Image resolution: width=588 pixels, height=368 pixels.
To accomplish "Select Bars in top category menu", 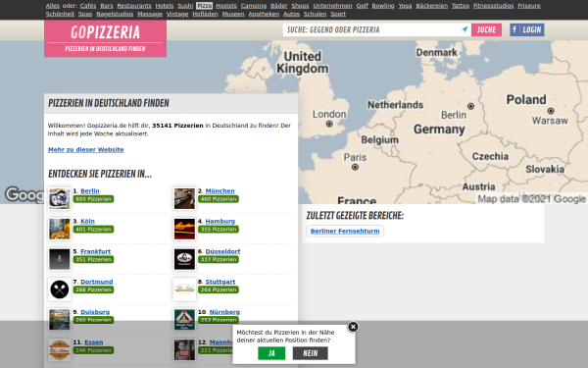I will [x=107, y=6].
